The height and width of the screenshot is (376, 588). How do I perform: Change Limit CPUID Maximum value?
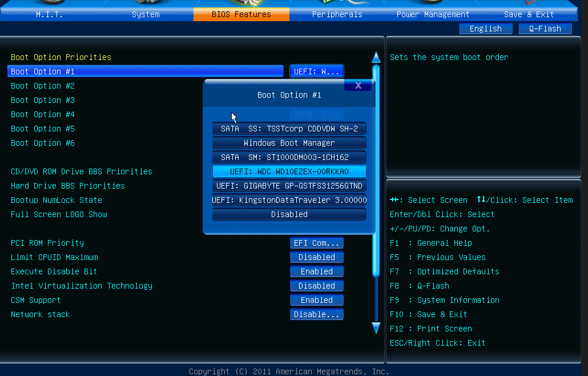pyautogui.click(x=316, y=257)
